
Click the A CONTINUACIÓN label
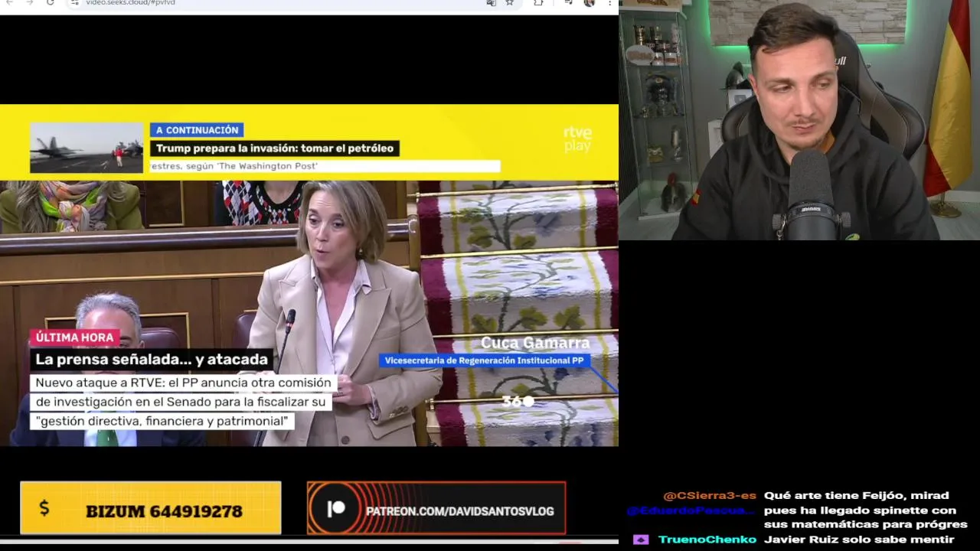point(197,130)
